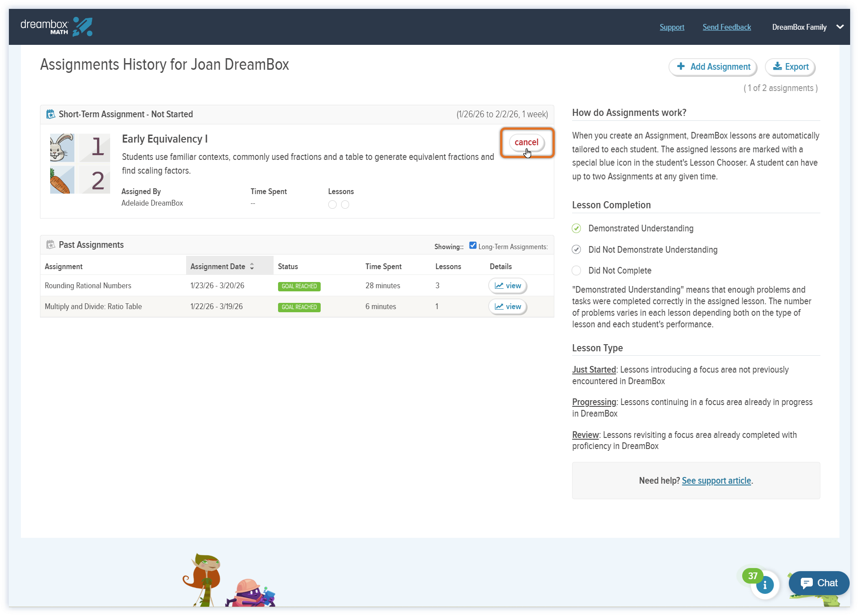
Task: Cancel the Early Equivalency I assignment
Action: click(526, 142)
